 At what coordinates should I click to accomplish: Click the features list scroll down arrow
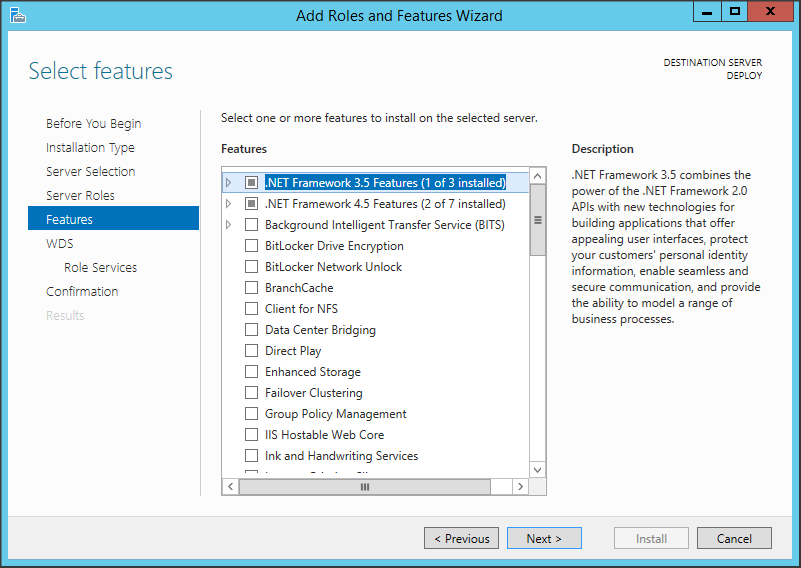(x=538, y=468)
